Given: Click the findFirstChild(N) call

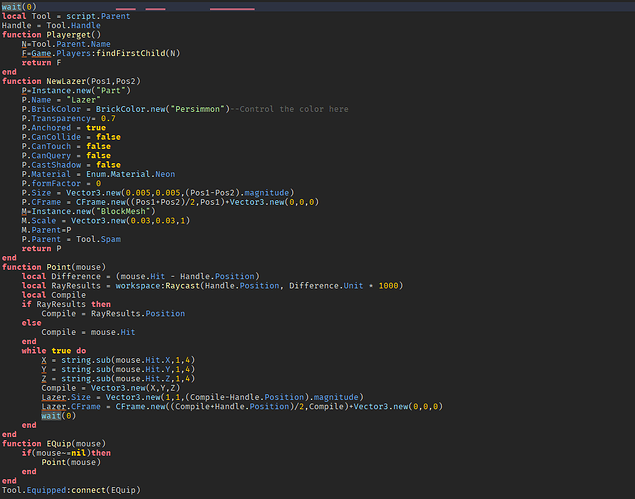Looking at the screenshot, I should tap(138, 53).
